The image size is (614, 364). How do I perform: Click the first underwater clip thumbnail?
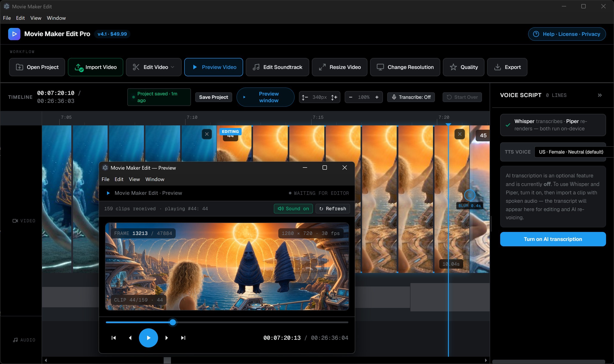(x=56, y=199)
